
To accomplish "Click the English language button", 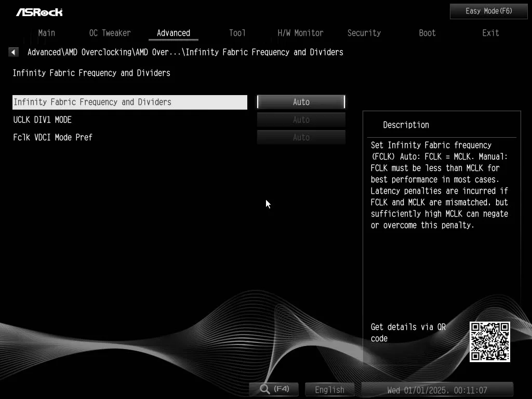I will pos(329,390).
